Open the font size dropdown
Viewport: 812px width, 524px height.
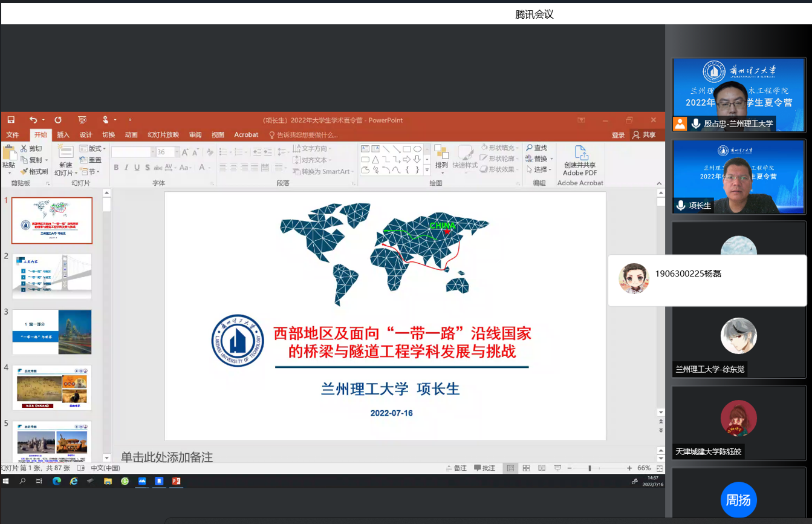[x=176, y=152]
